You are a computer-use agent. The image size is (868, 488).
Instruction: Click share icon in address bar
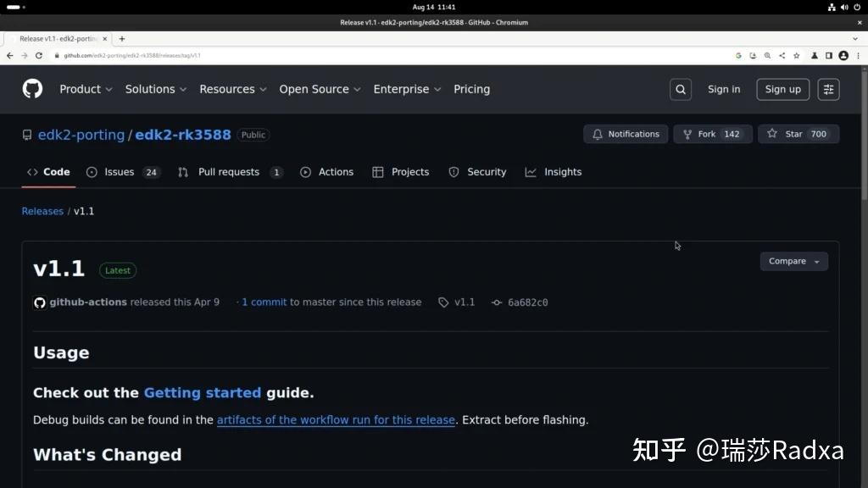782,55
